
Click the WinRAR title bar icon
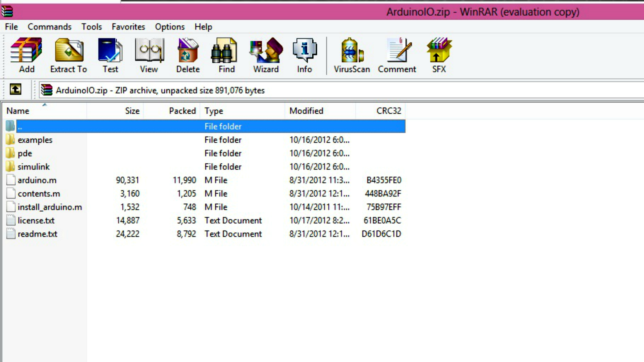click(7, 11)
